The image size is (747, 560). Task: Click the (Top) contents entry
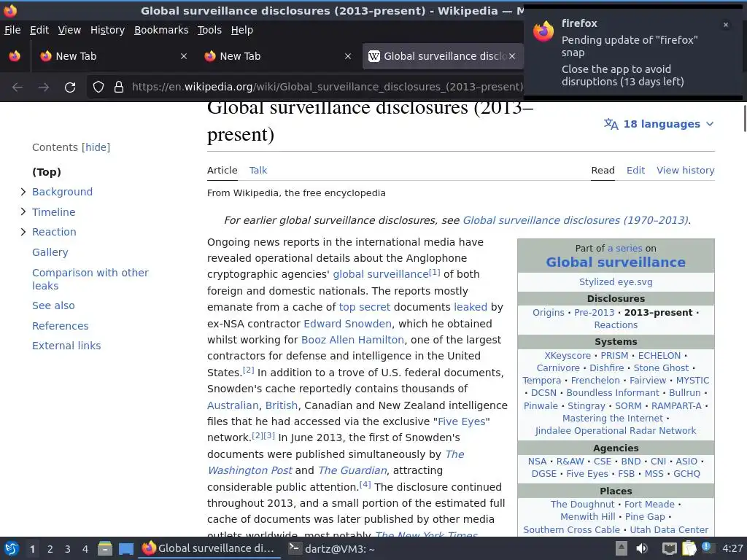tap(46, 172)
